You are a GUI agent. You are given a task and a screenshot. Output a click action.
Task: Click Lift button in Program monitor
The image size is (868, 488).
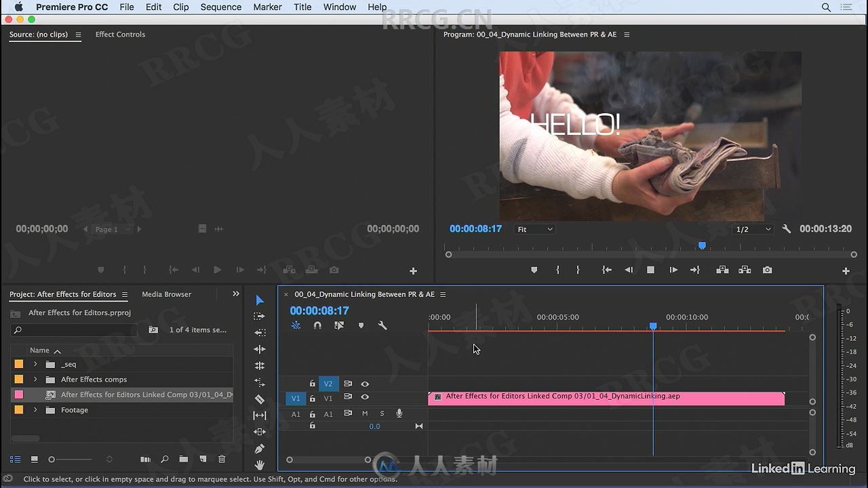pyautogui.click(x=723, y=270)
